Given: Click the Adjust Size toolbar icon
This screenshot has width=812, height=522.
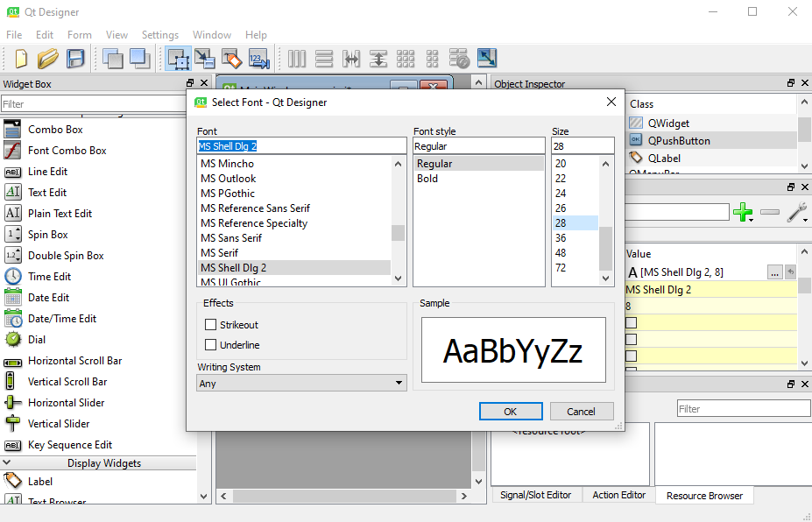Looking at the screenshot, I should pyautogui.click(x=487, y=58).
